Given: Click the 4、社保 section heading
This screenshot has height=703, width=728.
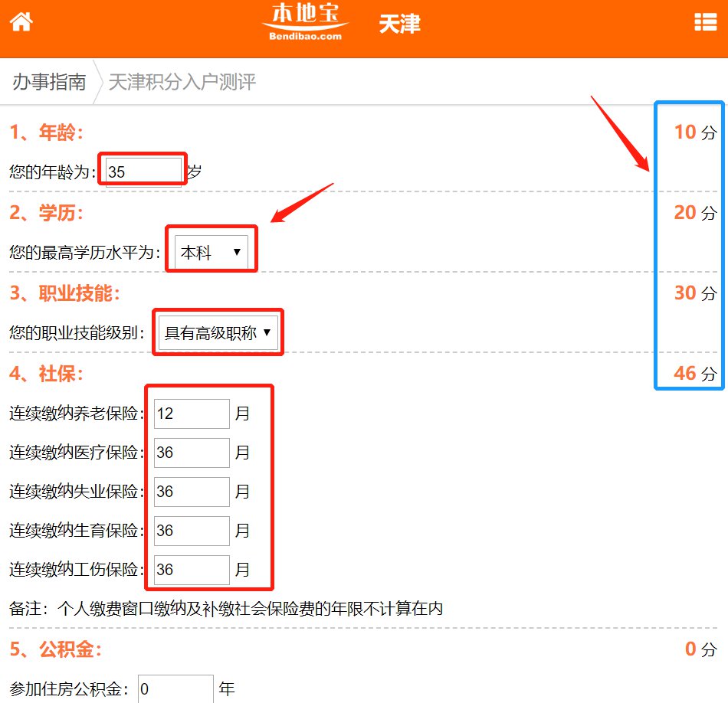Looking at the screenshot, I should pos(46,374).
